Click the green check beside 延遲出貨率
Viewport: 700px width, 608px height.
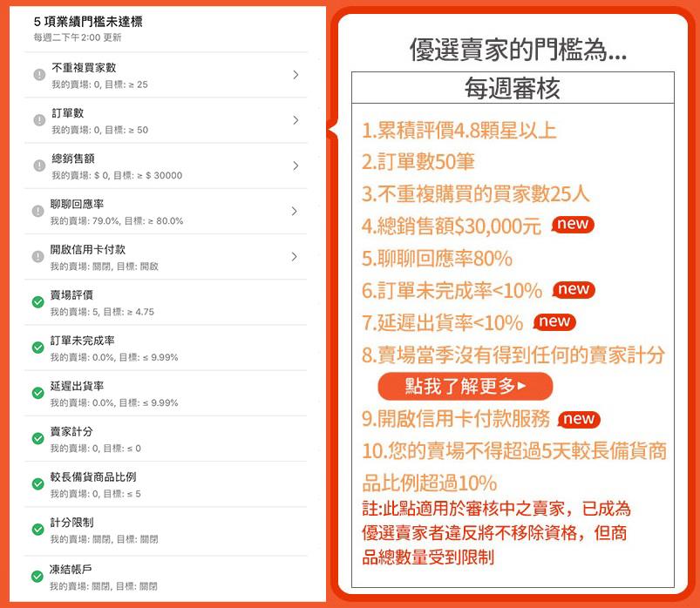(38, 392)
